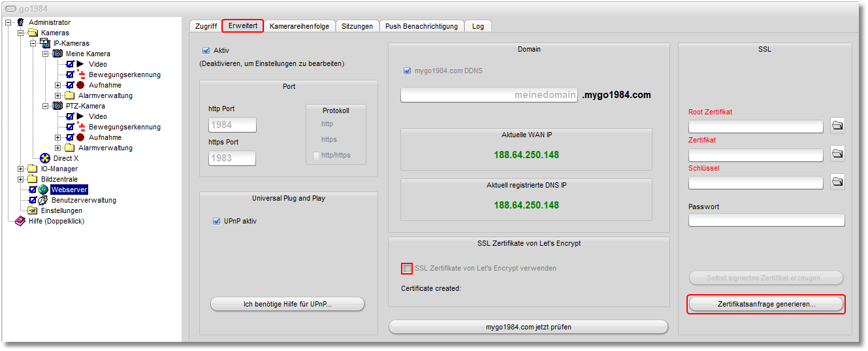The width and height of the screenshot is (868, 351).
Task: Click the Meine Kamera camera icon
Action: click(57, 54)
